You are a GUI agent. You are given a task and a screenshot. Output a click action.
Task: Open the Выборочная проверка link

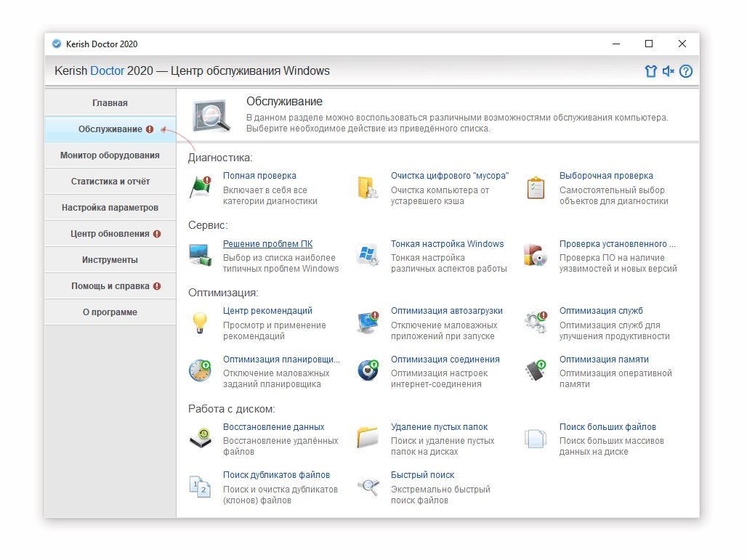click(606, 176)
